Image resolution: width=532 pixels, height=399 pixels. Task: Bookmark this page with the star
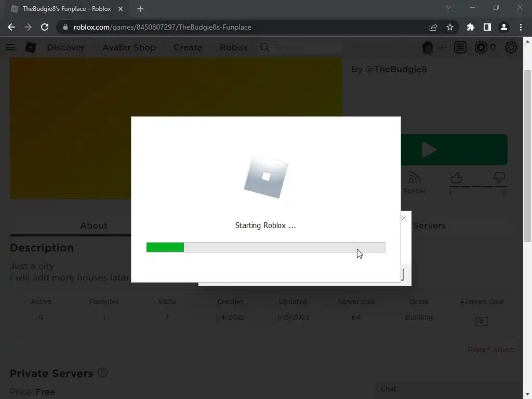449,27
